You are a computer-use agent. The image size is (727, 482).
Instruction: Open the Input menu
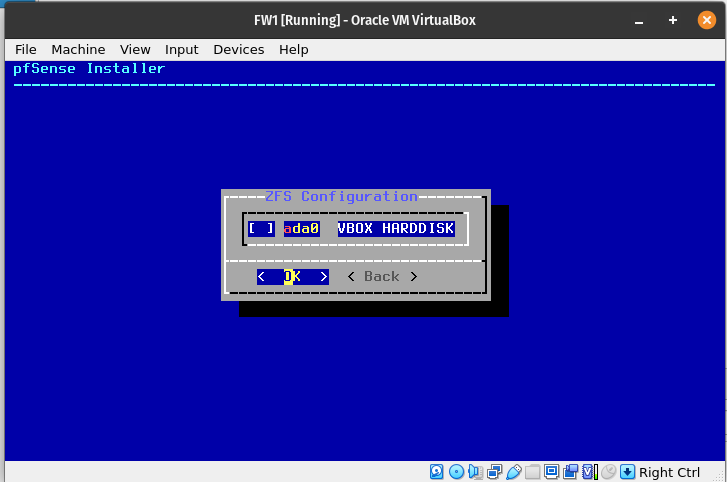pos(181,50)
